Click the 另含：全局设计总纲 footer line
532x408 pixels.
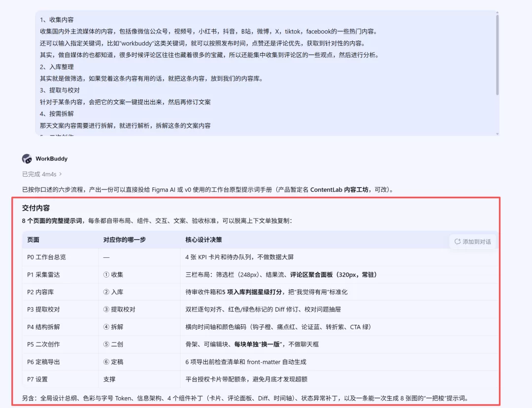(x=245, y=398)
